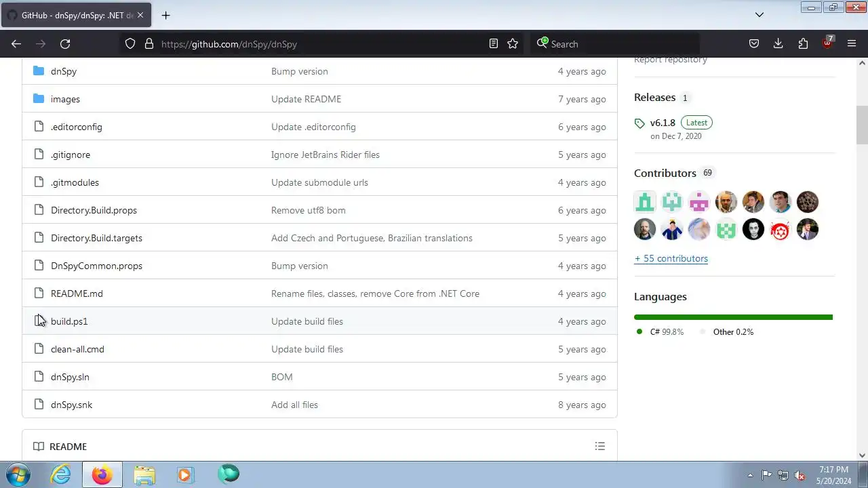View the + 55 contributors link

[x=671, y=258]
